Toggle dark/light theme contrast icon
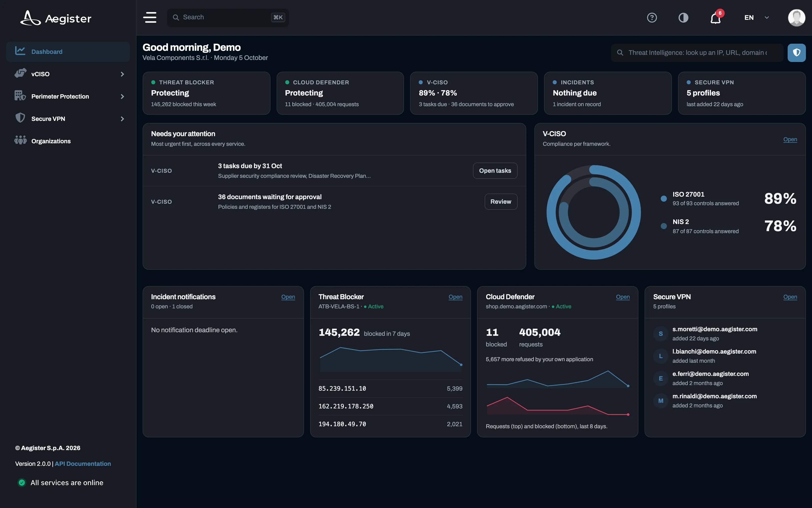 pyautogui.click(x=683, y=18)
